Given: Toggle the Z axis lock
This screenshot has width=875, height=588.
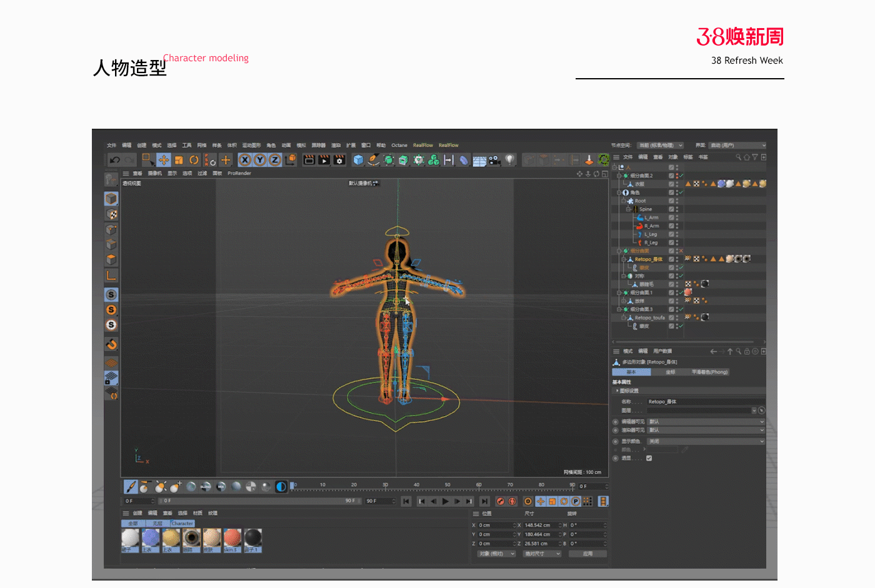Looking at the screenshot, I should click(275, 160).
